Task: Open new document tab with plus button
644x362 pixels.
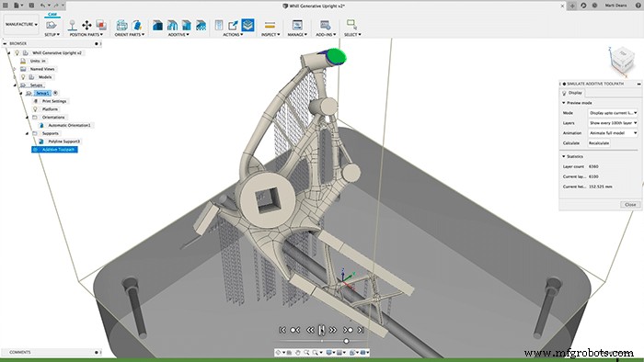Action: point(572,6)
